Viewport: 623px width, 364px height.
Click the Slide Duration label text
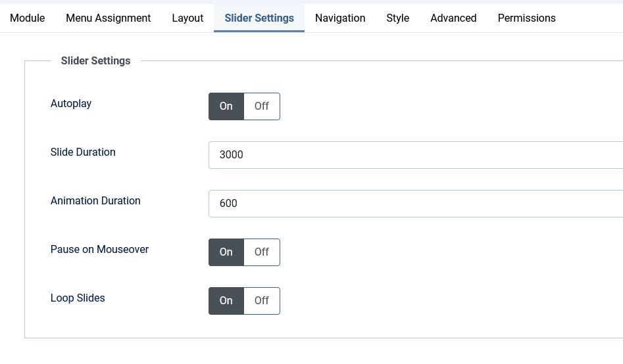[x=83, y=152]
